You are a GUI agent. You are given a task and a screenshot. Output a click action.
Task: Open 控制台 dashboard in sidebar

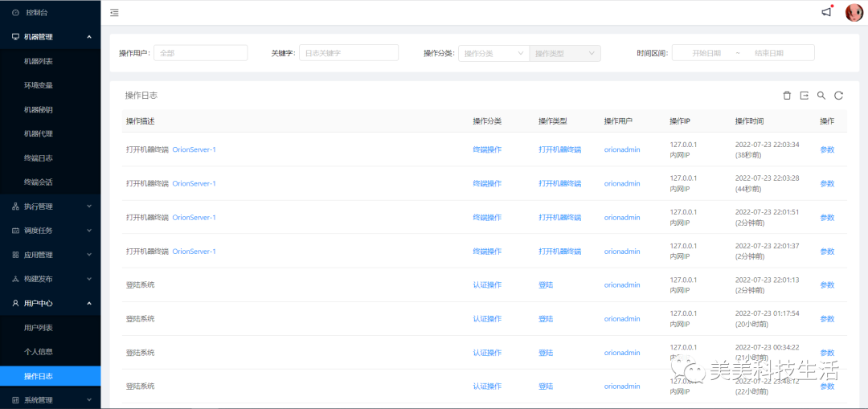[x=51, y=12]
